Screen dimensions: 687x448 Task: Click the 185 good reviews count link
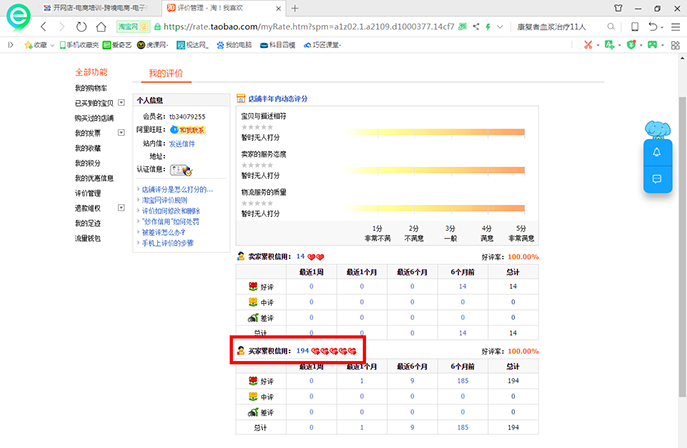(463, 381)
